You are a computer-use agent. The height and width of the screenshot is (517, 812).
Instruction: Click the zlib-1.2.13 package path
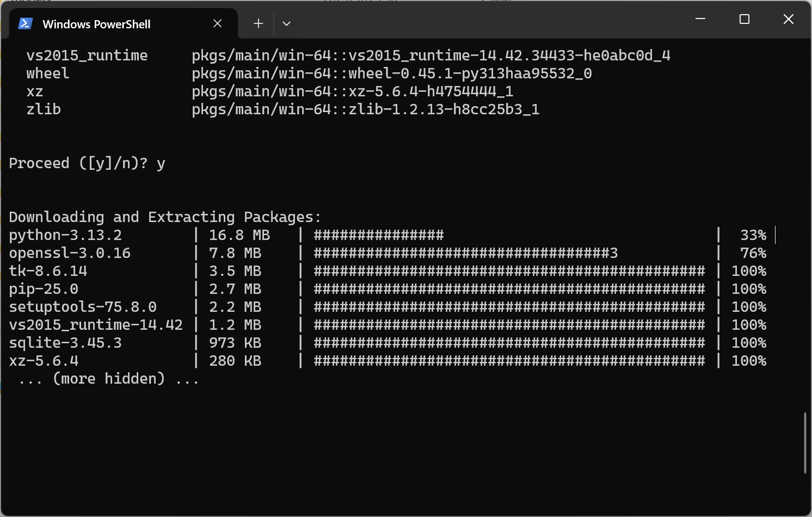[x=365, y=109]
